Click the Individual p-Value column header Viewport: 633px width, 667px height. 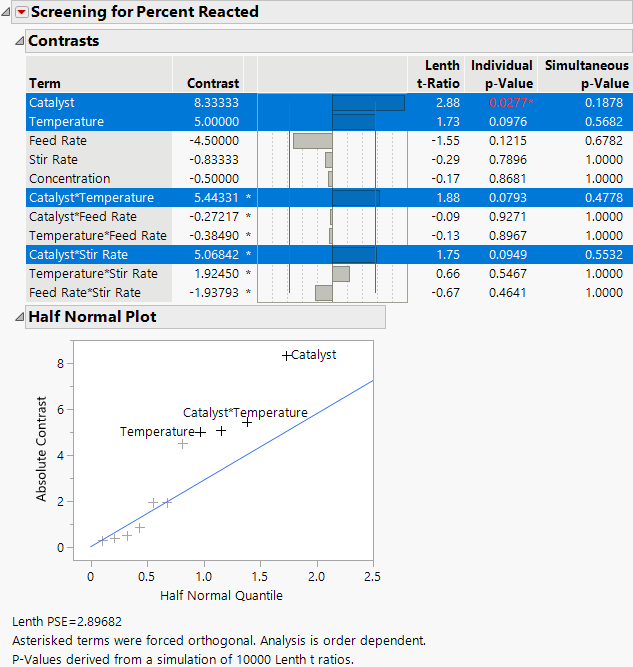click(x=502, y=74)
